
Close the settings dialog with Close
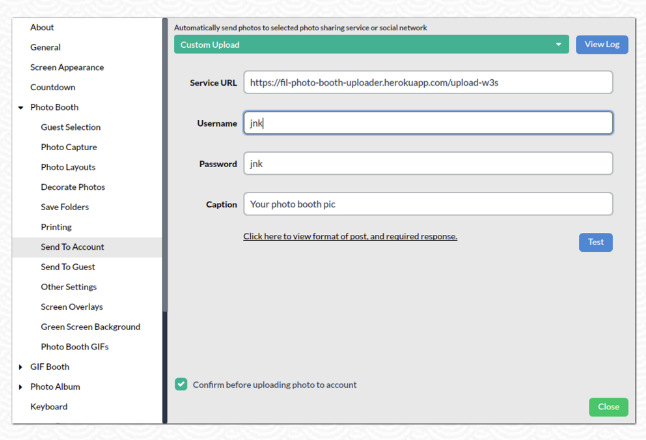point(609,407)
